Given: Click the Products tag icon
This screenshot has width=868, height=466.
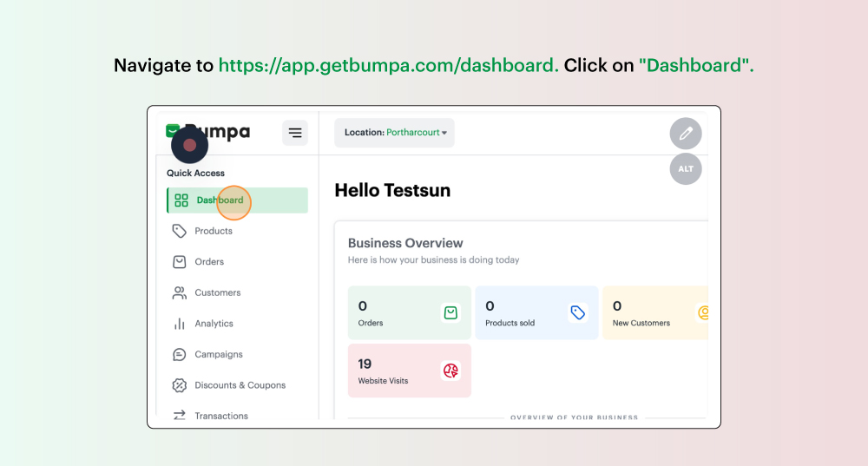Looking at the screenshot, I should [180, 231].
